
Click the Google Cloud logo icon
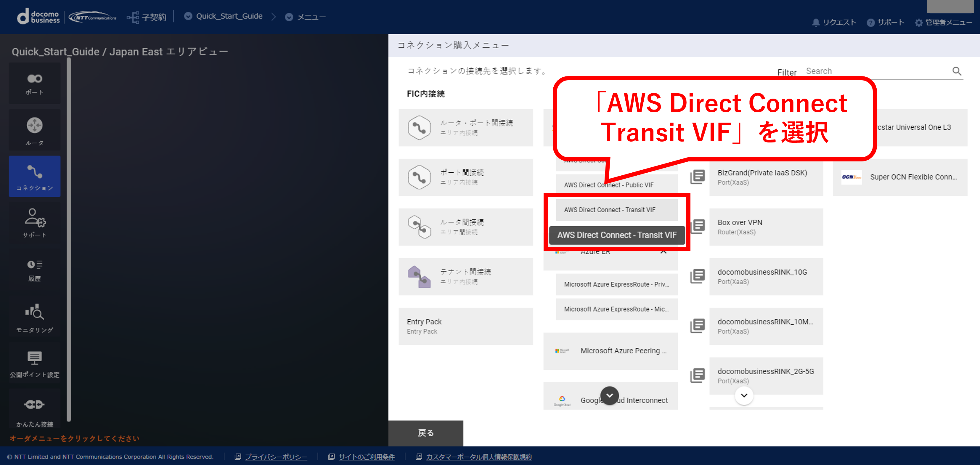click(562, 401)
